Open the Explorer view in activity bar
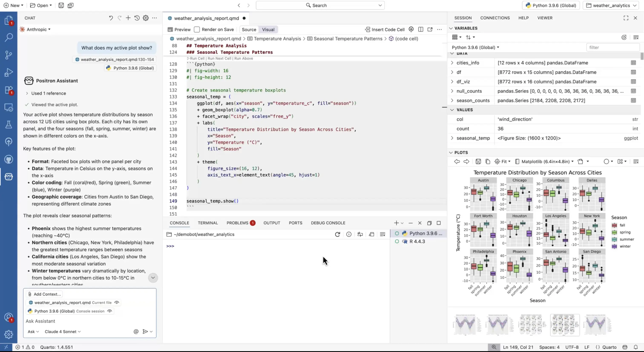The image size is (644, 352). (x=9, y=20)
